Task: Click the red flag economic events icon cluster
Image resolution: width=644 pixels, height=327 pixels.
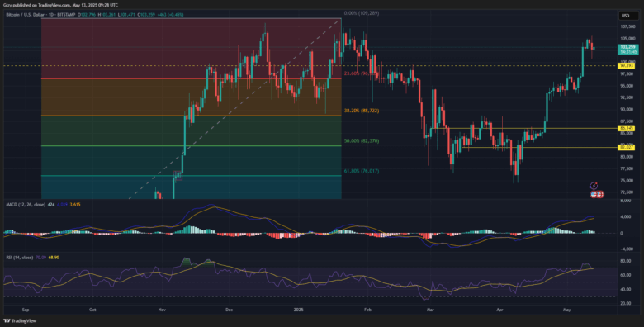Action: [x=597, y=194]
